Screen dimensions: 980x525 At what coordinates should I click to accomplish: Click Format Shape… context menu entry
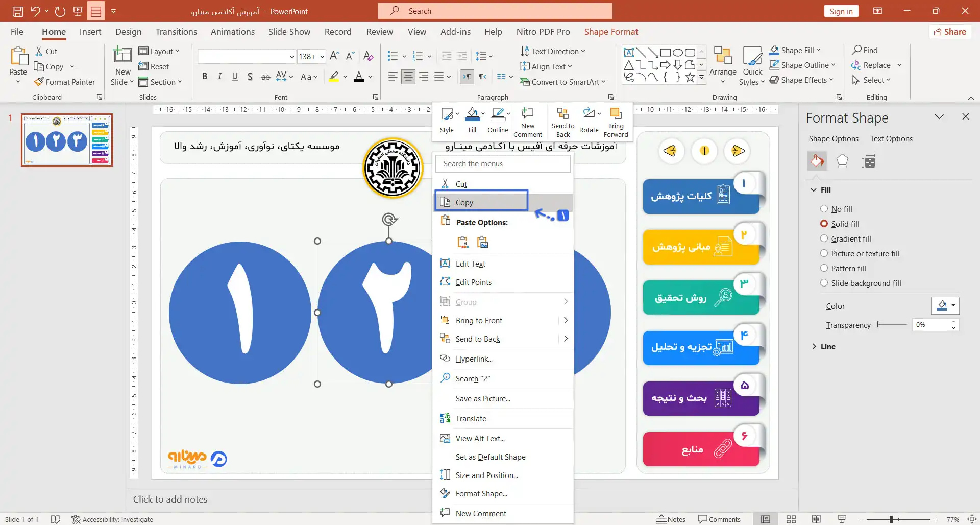[x=503, y=493]
